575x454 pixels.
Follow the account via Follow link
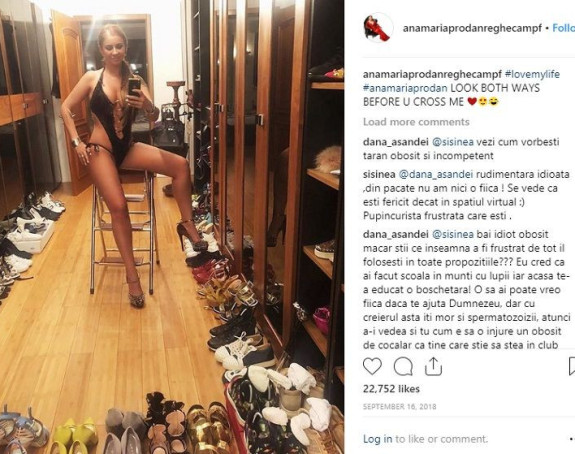(x=564, y=28)
